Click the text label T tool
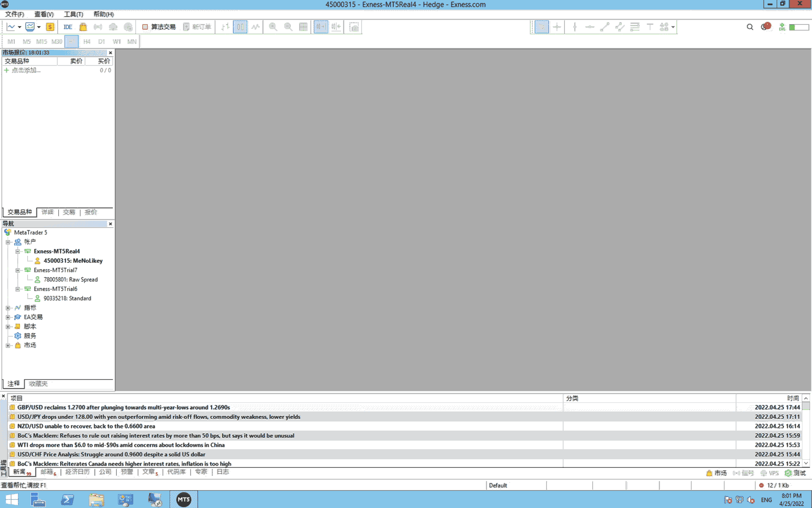The width and height of the screenshot is (812, 508). [x=650, y=27]
